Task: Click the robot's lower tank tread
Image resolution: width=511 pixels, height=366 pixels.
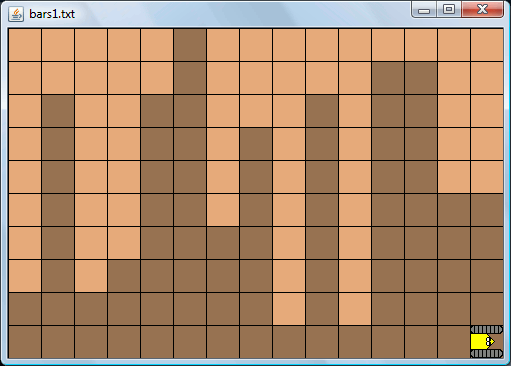Action: [x=487, y=354]
